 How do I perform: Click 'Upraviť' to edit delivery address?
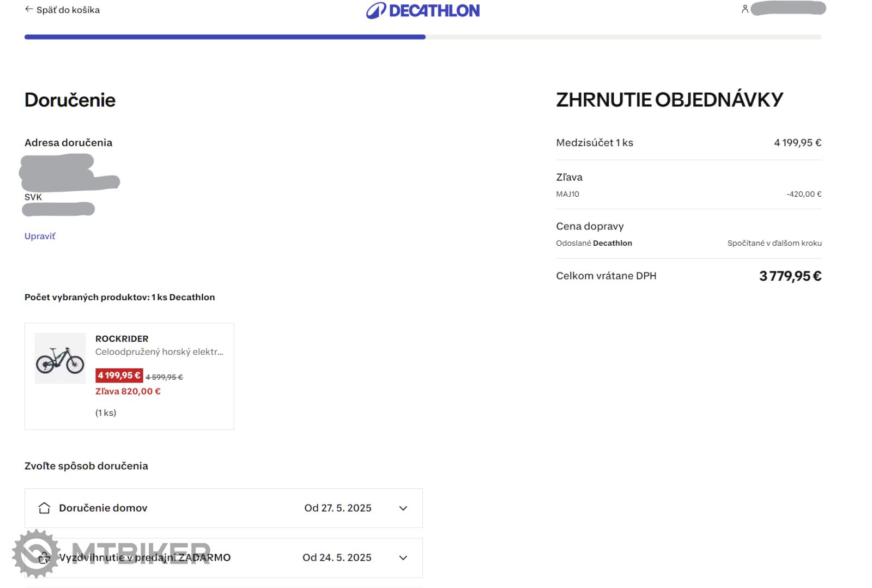(40, 236)
